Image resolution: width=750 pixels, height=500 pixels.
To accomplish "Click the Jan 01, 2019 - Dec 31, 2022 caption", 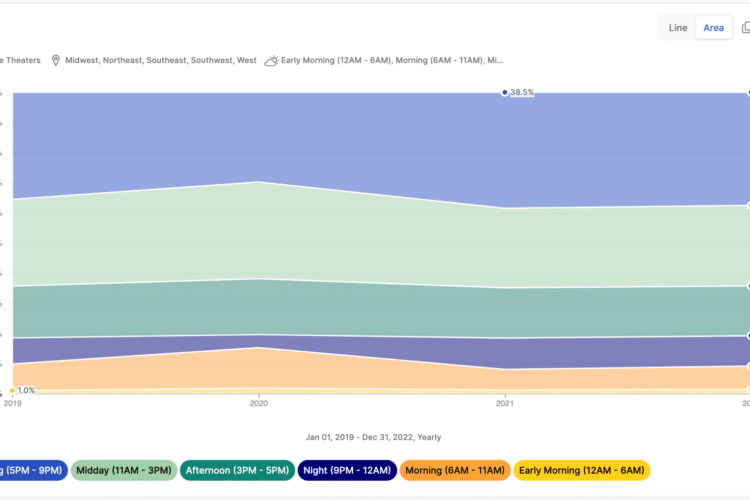I will point(373,437).
